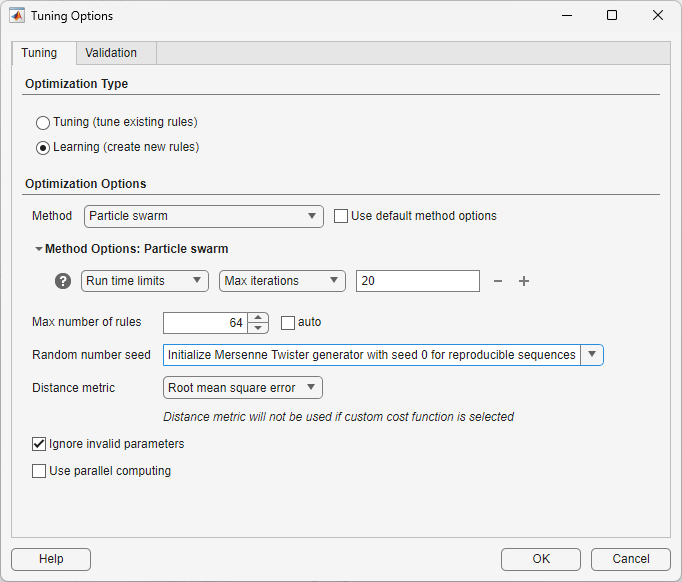682x582 pixels.
Task: Maximize the Tuning Options window
Action: [x=612, y=16]
